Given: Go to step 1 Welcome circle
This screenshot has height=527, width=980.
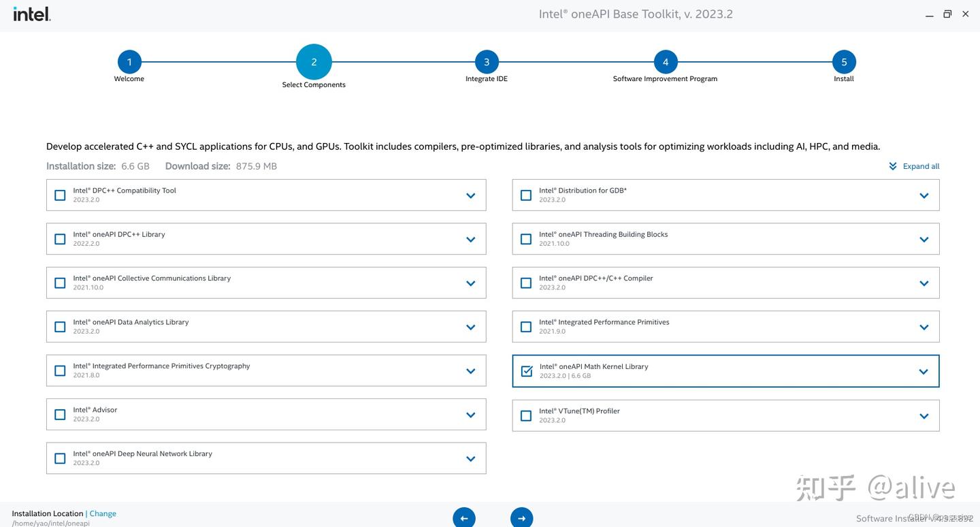Looking at the screenshot, I should tap(129, 62).
